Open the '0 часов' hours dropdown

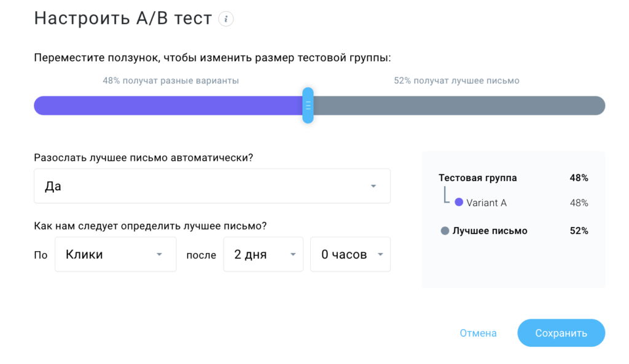click(351, 255)
